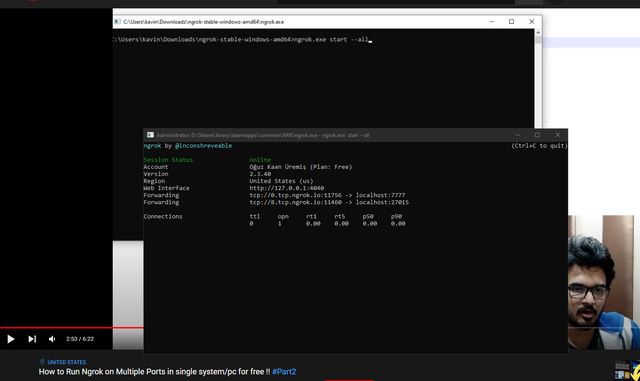This screenshot has height=381, width=640.
Task: Close the background ngrok.exe console window
Action: pos(531,22)
